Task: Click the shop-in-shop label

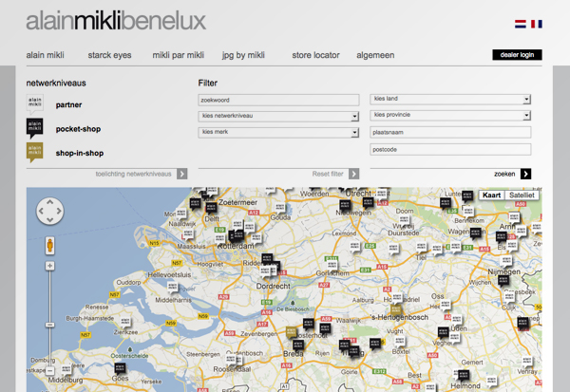Action: 80,153
